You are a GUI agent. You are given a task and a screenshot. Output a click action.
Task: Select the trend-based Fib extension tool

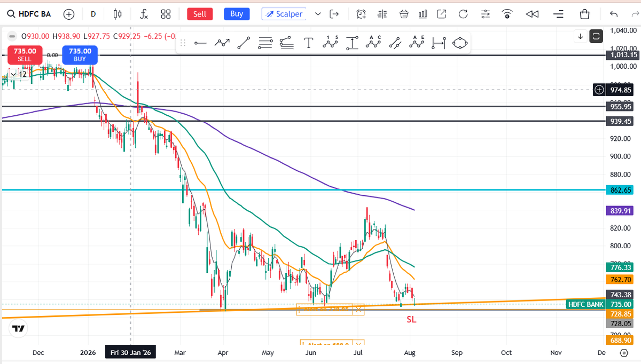287,43
